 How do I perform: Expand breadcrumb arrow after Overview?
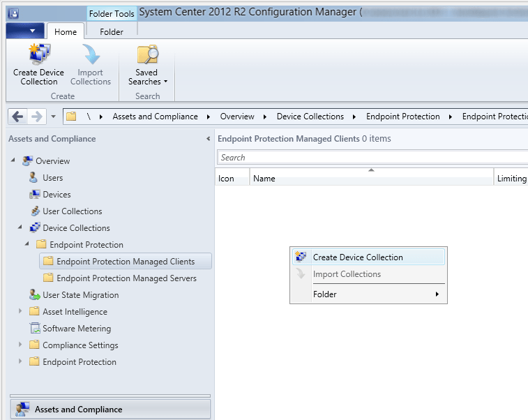[x=265, y=117]
